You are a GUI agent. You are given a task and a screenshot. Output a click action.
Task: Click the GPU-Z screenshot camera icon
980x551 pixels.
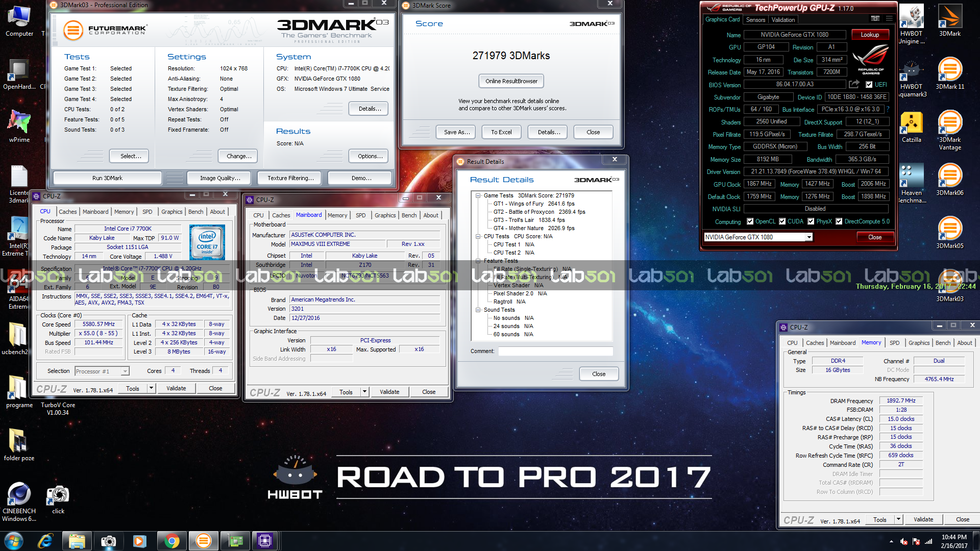pyautogui.click(x=875, y=19)
